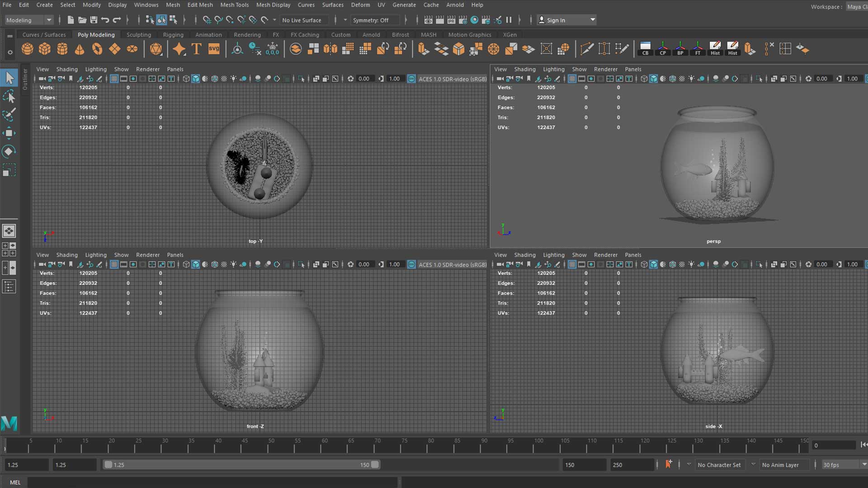Image resolution: width=868 pixels, height=488 pixels.
Task: Toggle ACES view transform in top viewport
Action: (411, 79)
